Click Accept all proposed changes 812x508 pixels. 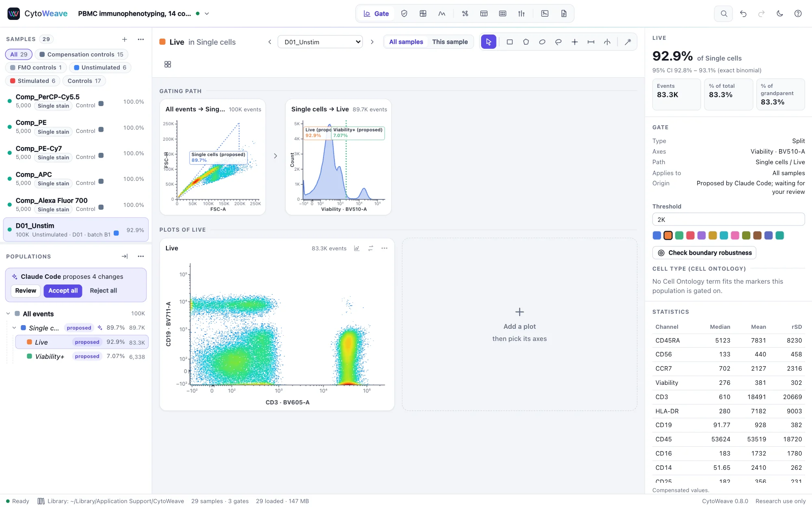pyautogui.click(x=63, y=291)
